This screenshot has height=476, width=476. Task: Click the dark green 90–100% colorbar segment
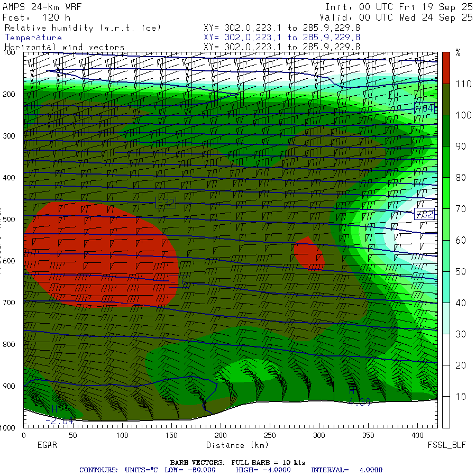coord(446,131)
